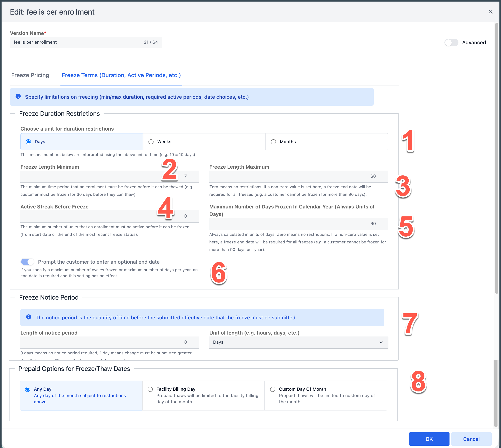Screen dimensions: 501x448
Task: Switch to the Freeze Pricing tab
Action: point(30,75)
